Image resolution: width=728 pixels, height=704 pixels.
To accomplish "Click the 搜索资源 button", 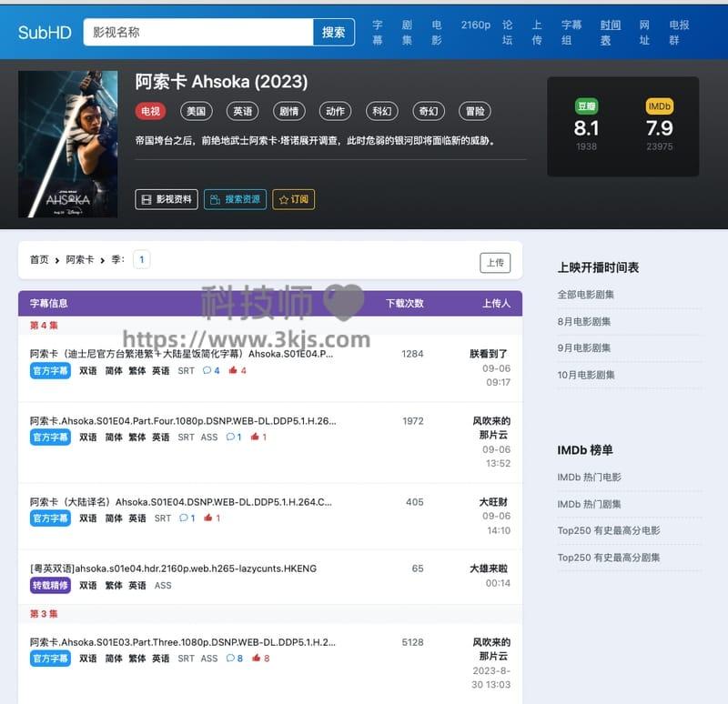I will coord(235,199).
